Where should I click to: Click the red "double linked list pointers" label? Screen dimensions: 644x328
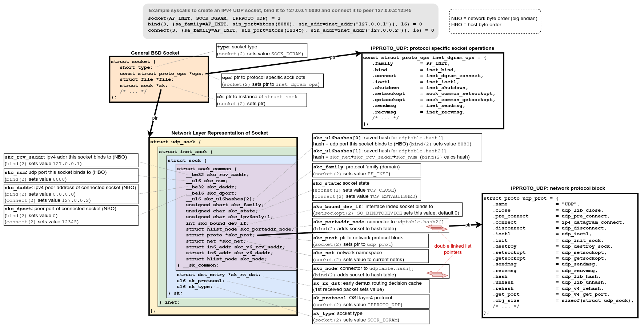click(452, 249)
